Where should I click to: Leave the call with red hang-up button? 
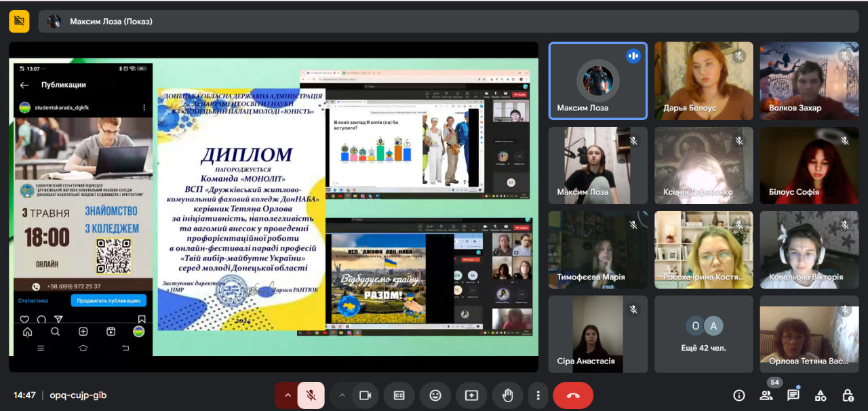573,395
